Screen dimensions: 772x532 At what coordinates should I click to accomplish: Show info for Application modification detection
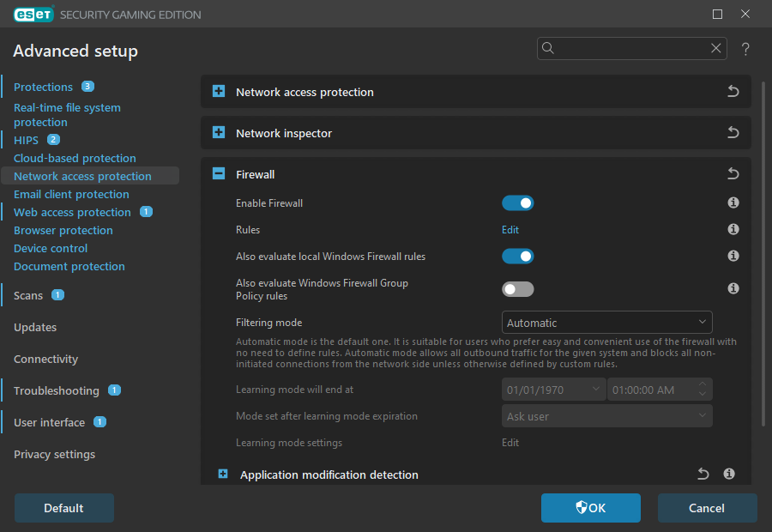[x=729, y=474]
